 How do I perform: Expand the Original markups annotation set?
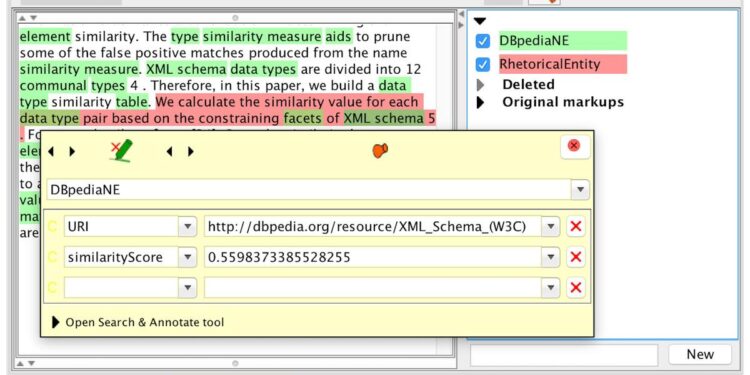(481, 102)
